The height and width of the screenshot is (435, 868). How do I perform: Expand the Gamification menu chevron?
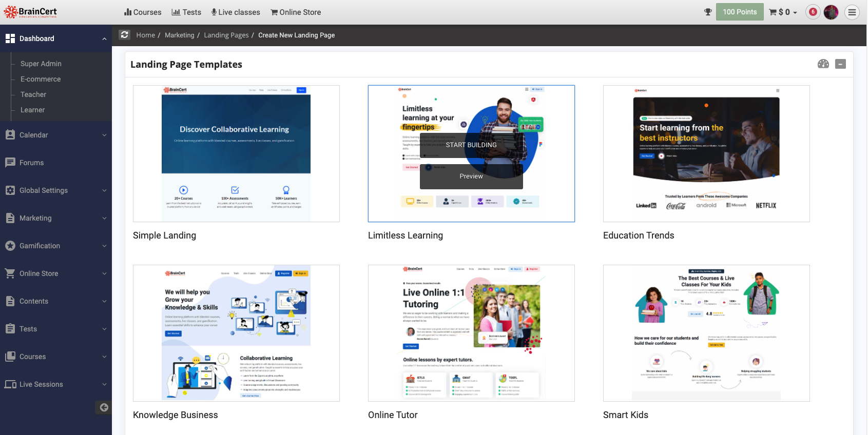(104, 246)
